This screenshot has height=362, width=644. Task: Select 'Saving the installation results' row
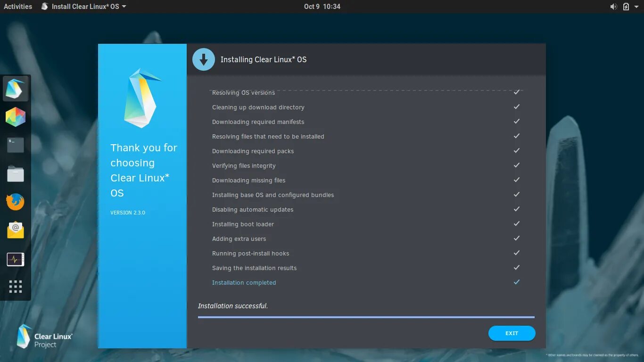[366, 268]
